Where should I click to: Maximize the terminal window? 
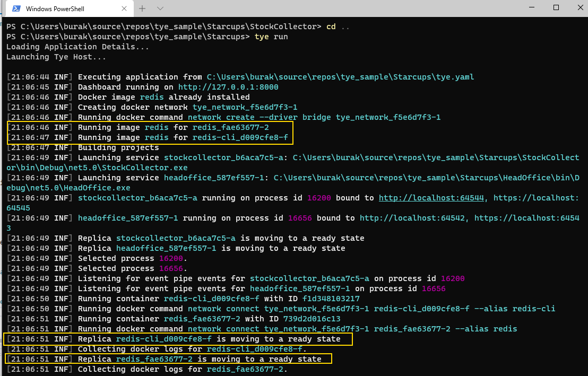(556, 7)
